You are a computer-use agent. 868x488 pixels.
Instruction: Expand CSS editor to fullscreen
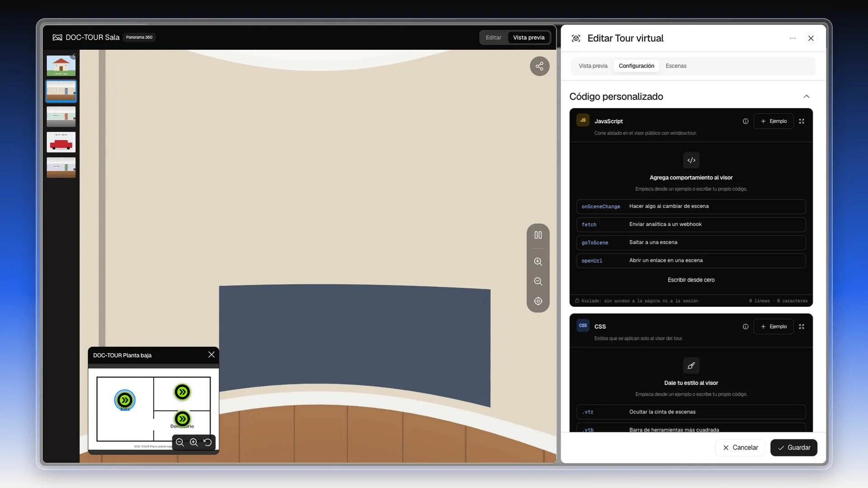point(802,327)
